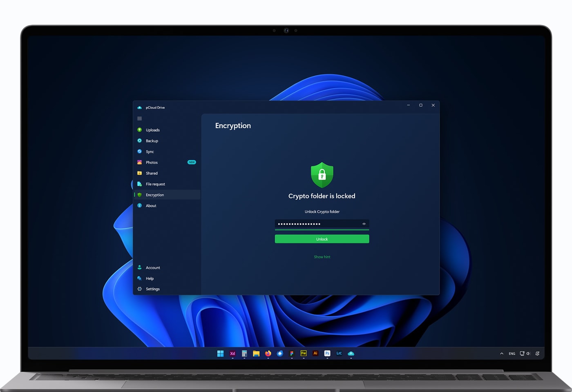
Task: Click the Help icon
Action: [140, 278]
